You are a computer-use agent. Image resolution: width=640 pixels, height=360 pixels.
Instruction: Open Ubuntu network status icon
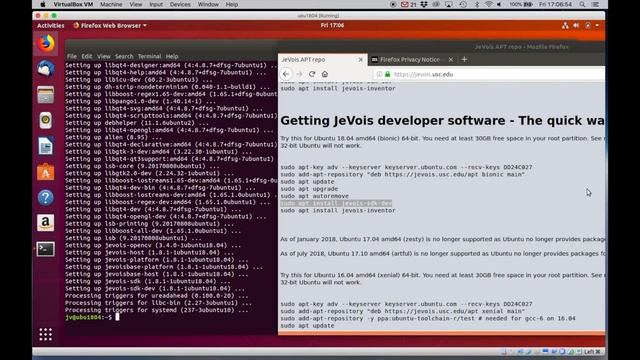[565, 26]
